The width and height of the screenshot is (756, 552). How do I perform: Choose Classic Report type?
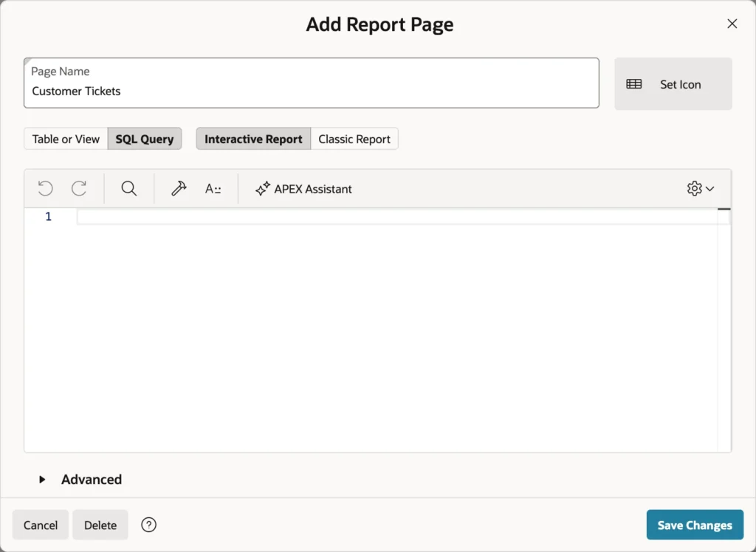pos(354,139)
